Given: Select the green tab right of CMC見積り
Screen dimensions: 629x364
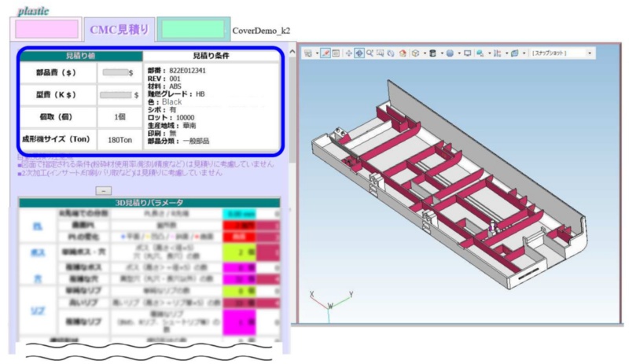Looking at the screenshot, I should tap(193, 30).
